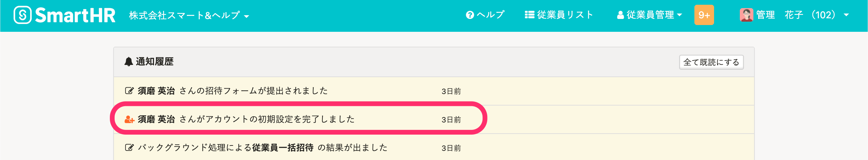This screenshot has height=160, width=868.
Task: Open the 9+ notifications badge
Action: coord(704,15)
